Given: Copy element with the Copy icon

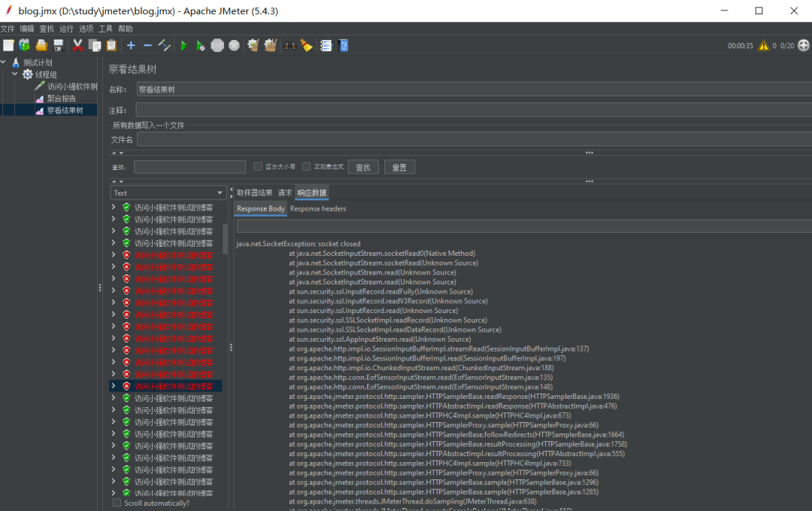Looking at the screenshot, I should tap(95, 46).
